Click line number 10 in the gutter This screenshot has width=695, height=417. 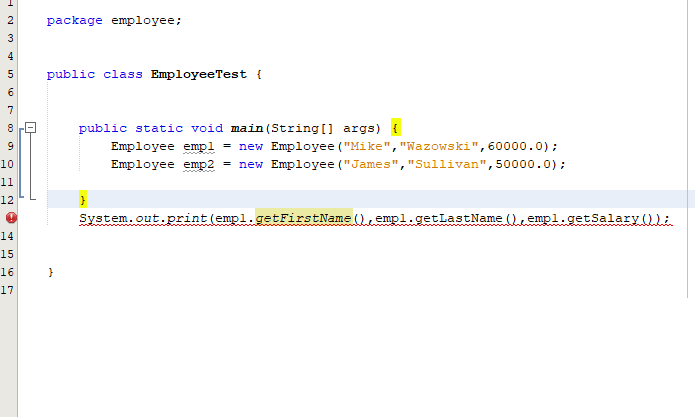tap(8, 164)
